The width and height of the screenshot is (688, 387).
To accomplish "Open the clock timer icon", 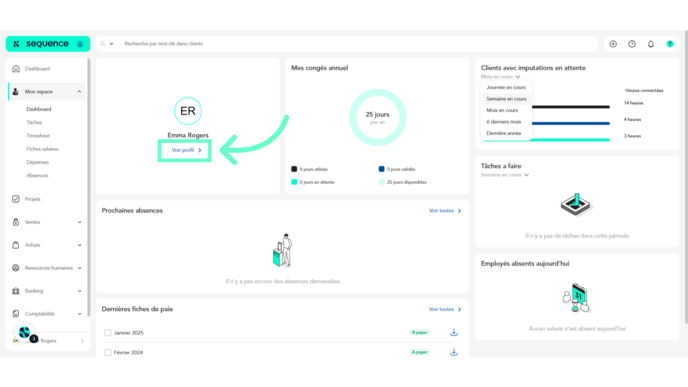I will tap(632, 44).
